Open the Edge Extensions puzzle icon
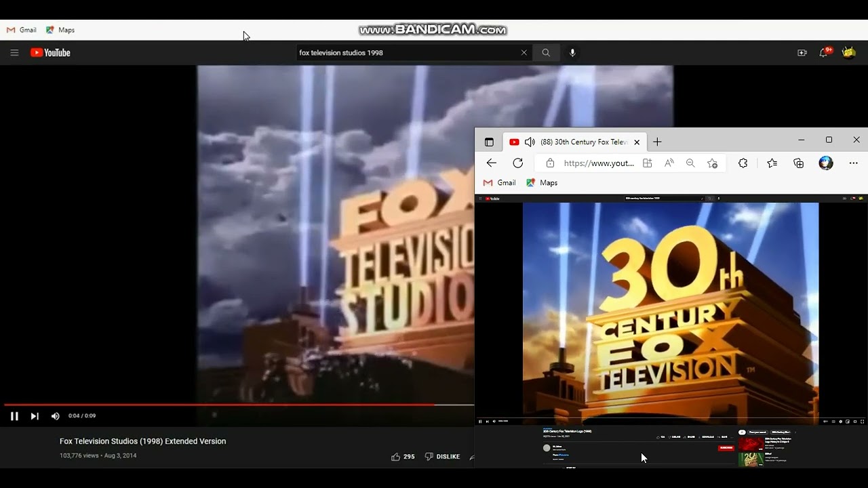Viewport: 868px width, 488px height. [743, 163]
